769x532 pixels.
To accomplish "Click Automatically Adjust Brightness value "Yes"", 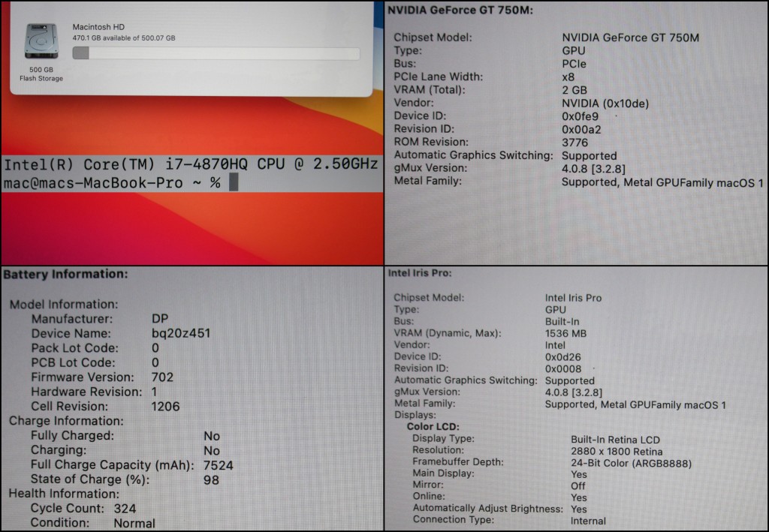I will (579, 509).
